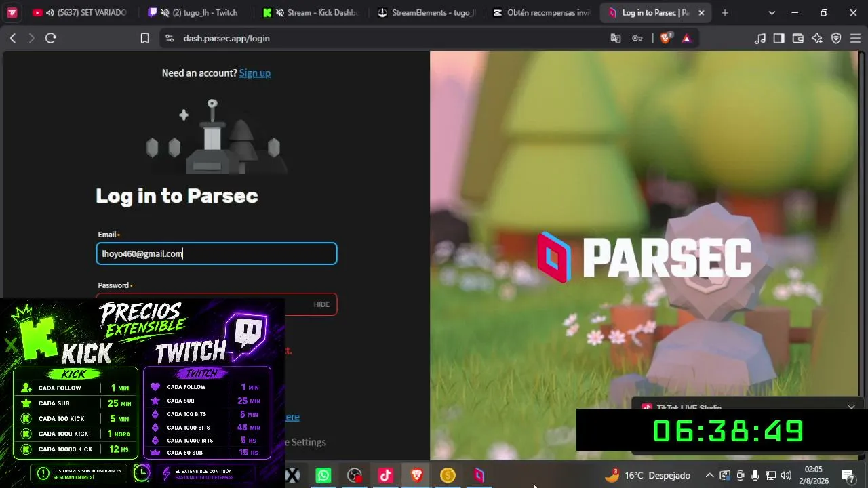
Task: Switch to the StreamElements tab
Action: [x=425, y=12]
